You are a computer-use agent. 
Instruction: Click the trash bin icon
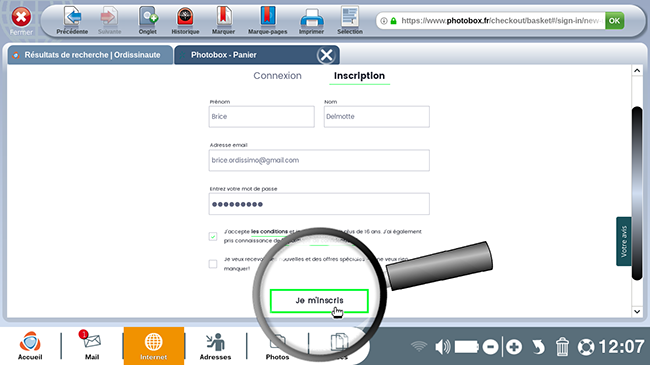pos(562,347)
